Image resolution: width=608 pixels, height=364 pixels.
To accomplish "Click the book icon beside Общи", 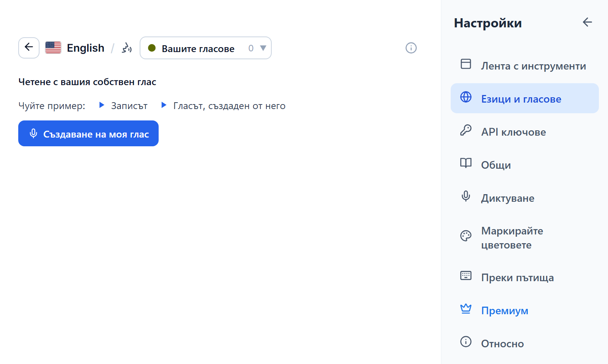I will [x=466, y=163].
